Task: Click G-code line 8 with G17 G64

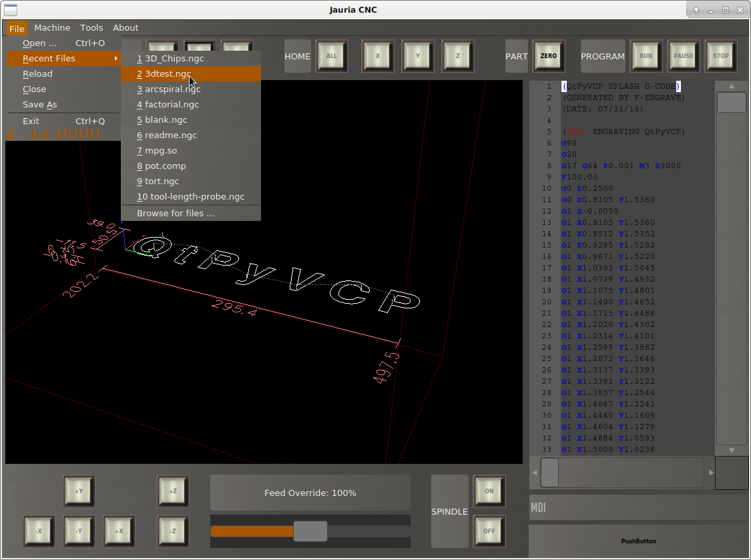Action: pyautogui.click(x=621, y=166)
